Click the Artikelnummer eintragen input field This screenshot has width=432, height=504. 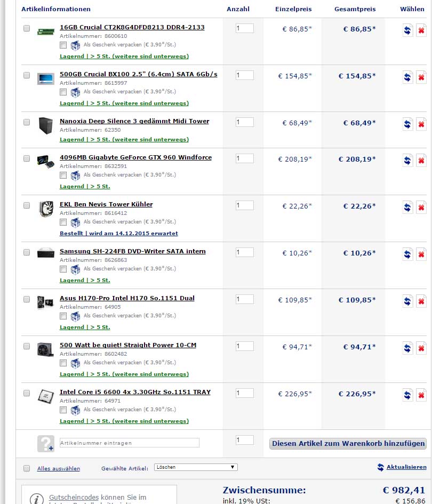130,443
